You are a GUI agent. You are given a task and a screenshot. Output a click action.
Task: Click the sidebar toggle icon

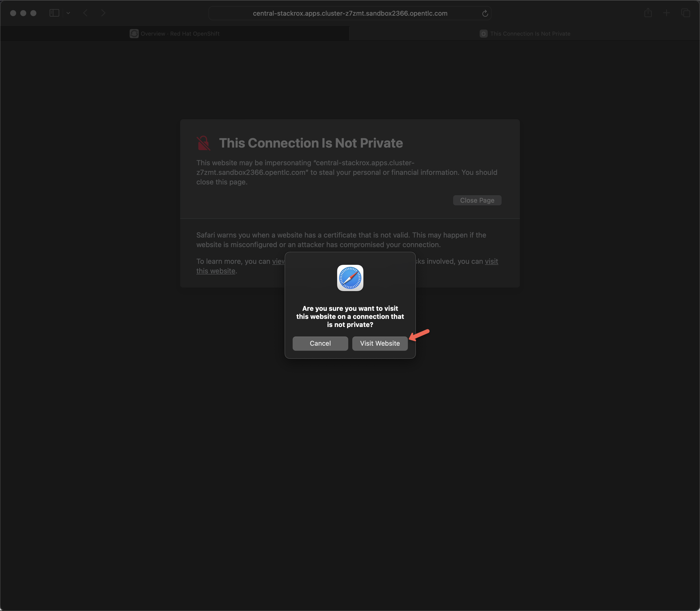(54, 13)
